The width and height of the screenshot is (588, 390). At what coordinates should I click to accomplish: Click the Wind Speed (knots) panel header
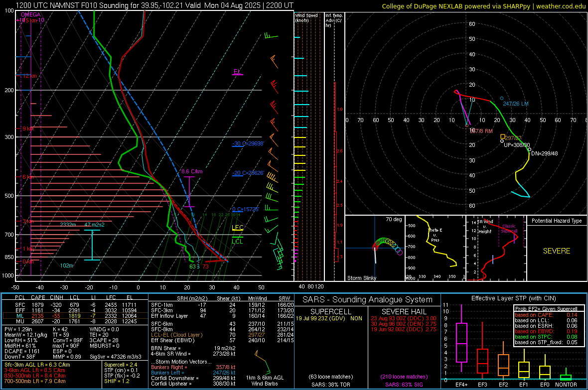click(x=306, y=17)
